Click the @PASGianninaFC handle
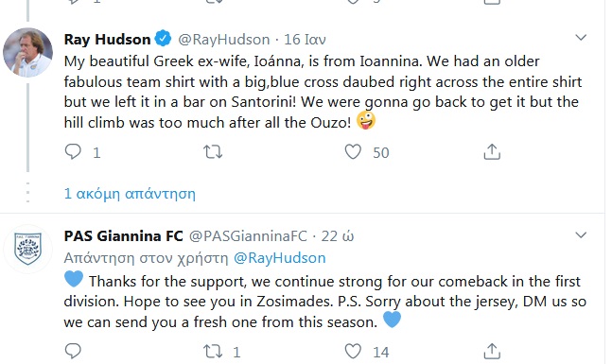The width and height of the screenshot is (612, 364). click(x=248, y=236)
